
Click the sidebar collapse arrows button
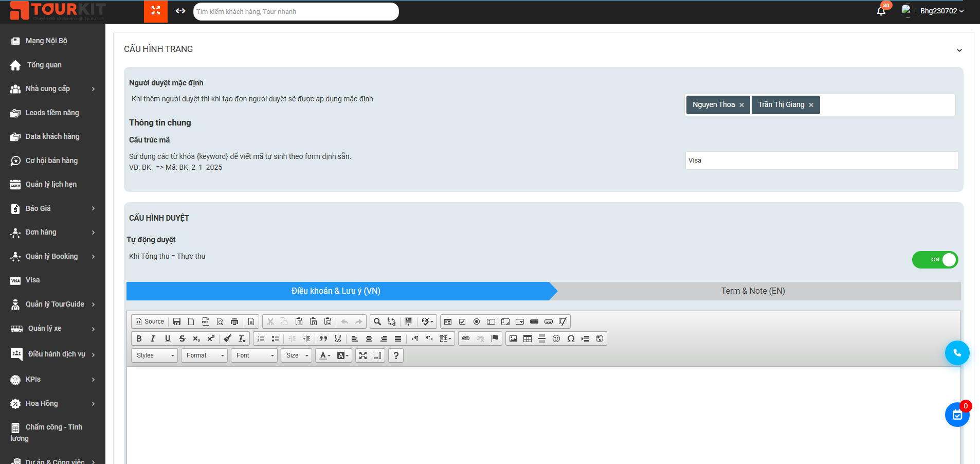coord(180,11)
